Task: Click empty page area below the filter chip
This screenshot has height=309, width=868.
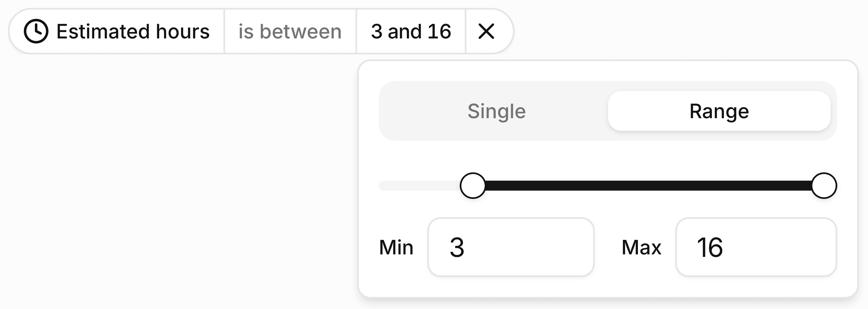Action: coord(168,168)
